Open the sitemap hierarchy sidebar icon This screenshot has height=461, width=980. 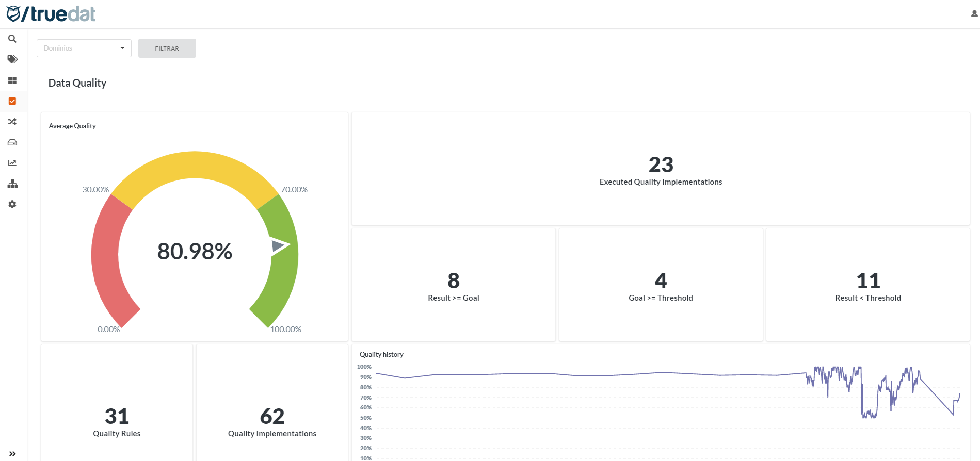pyautogui.click(x=12, y=184)
